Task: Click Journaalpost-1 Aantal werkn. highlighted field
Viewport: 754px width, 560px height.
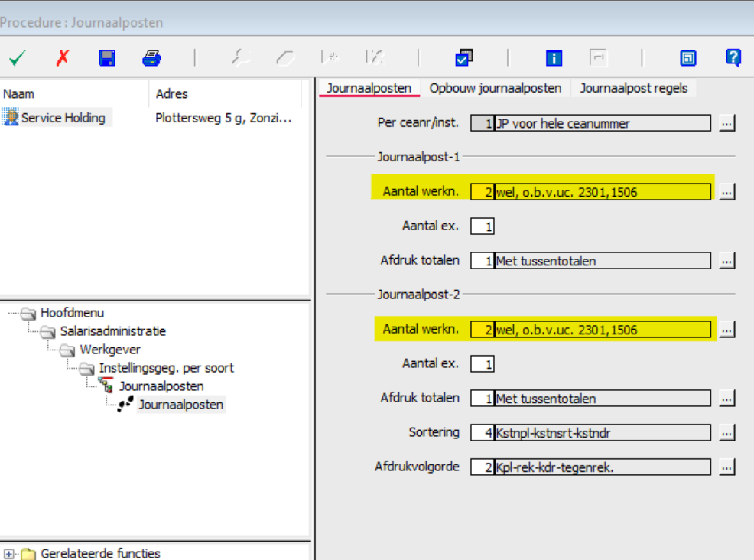Action: (x=590, y=192)
